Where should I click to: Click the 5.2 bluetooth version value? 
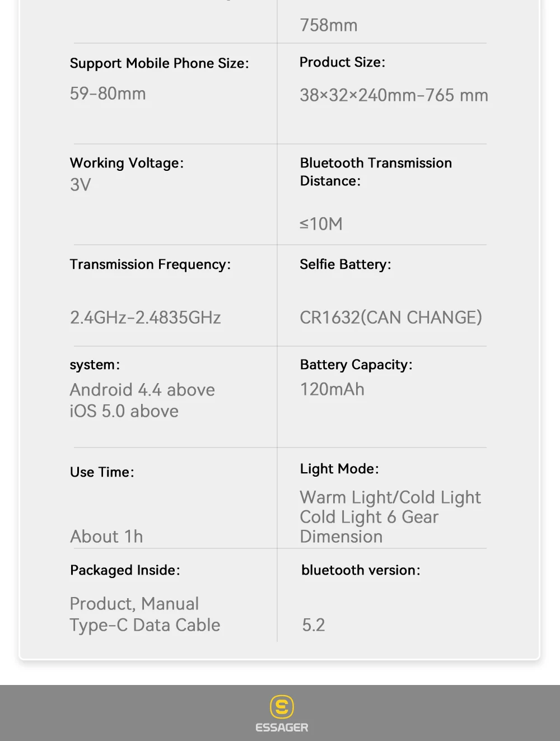(314, 625)
